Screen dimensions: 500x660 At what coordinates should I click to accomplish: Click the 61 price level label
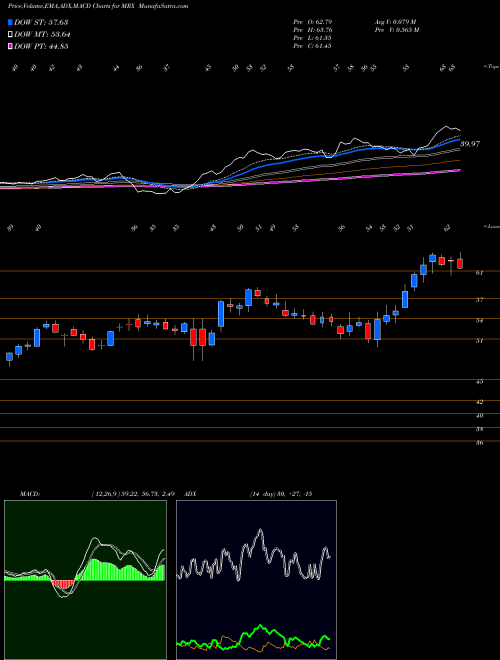pos(479,273)
